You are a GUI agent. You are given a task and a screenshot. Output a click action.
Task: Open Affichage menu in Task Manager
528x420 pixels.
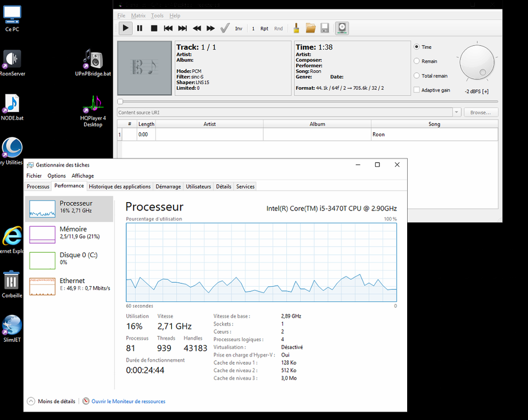click(x=82, y=176)
